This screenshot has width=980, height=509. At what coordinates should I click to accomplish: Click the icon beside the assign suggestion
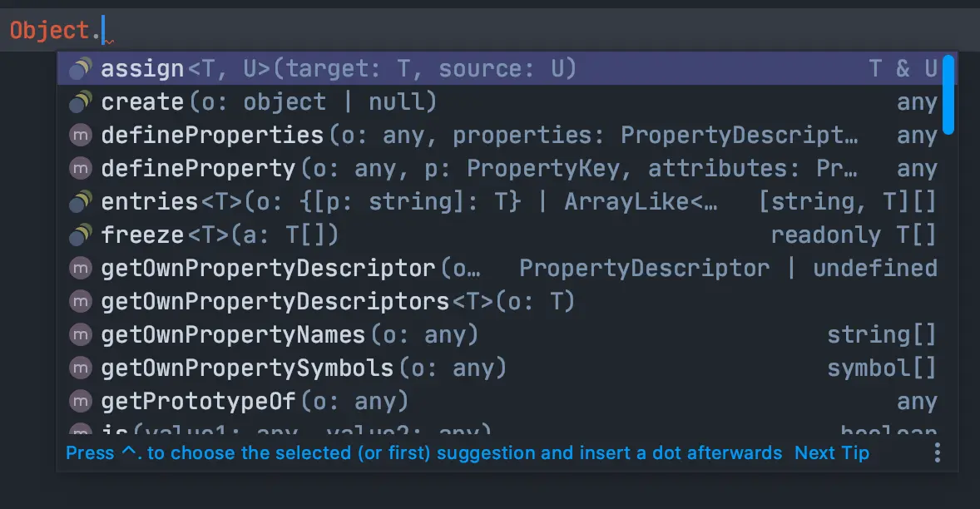pos(80,69)
